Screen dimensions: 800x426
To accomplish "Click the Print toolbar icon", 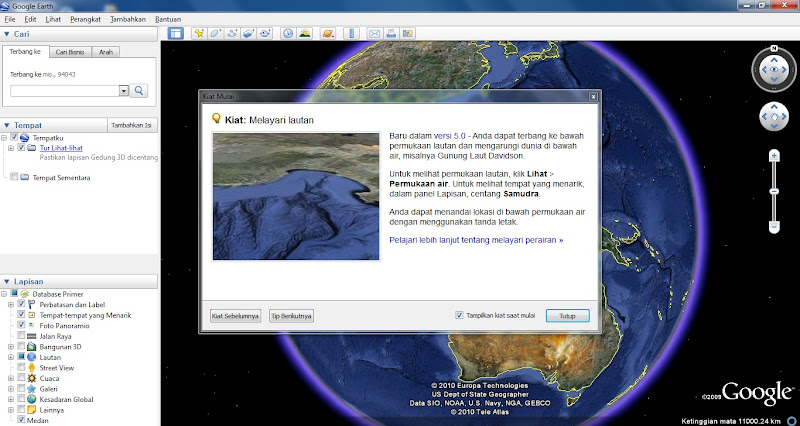I will point(391,34).
